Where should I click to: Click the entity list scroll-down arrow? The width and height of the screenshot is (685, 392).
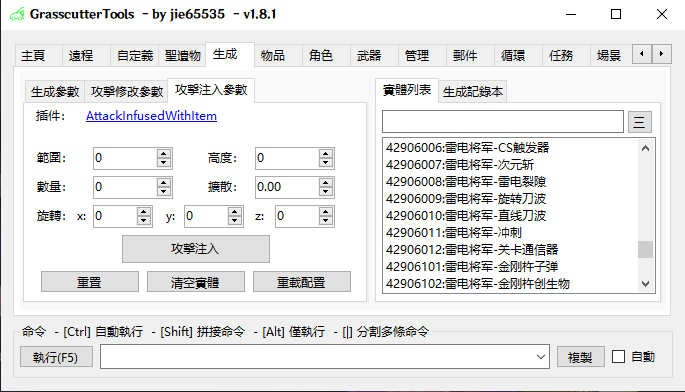tap(645, 284)
